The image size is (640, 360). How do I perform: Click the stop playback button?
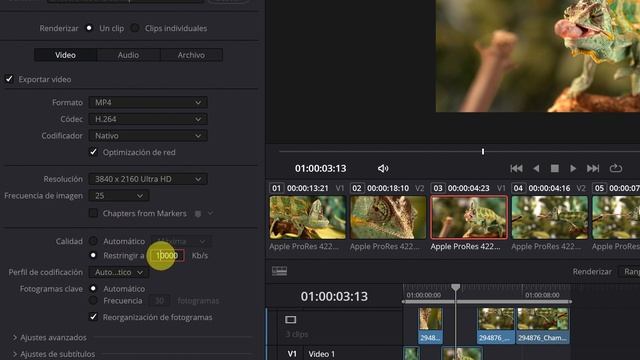coord(555,169)
